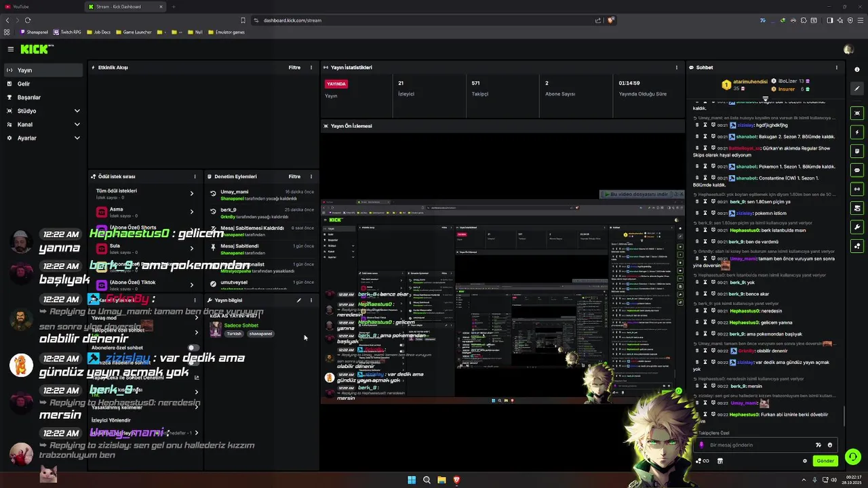Open File Explorer from the taskbar

[x=441, y=480]
